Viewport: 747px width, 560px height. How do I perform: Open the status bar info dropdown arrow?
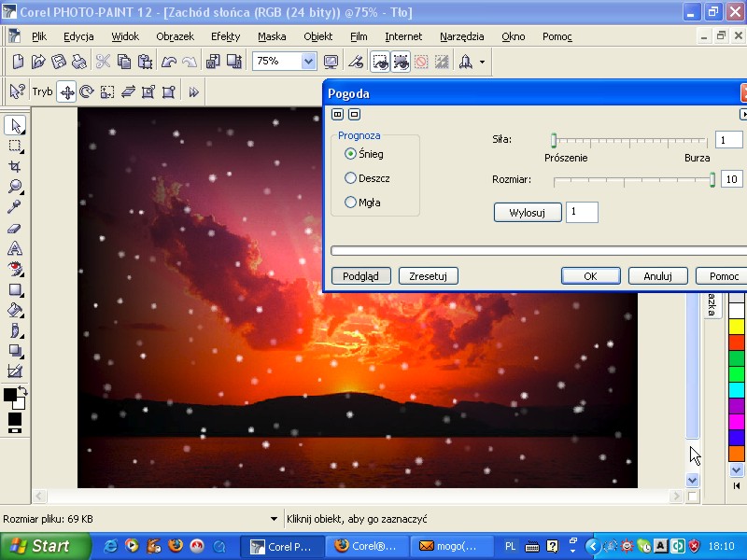[x=274, y=519]
